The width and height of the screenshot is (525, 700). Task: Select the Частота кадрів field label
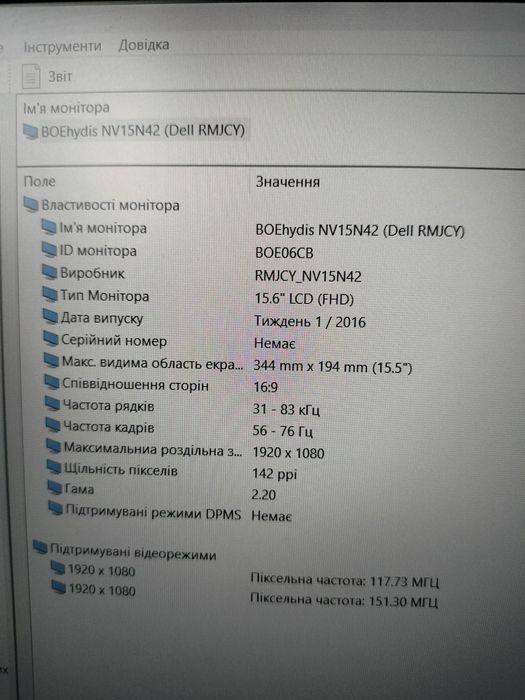click(x=109, y=427)
